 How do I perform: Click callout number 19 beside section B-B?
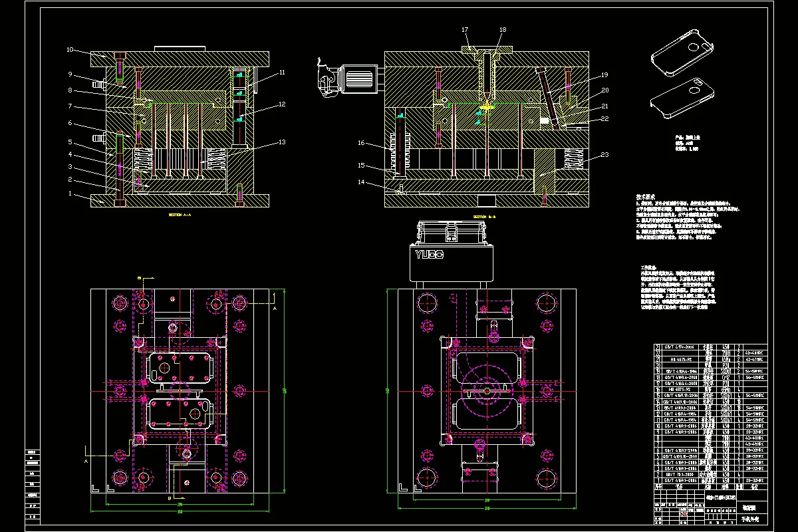click(604, 74)
